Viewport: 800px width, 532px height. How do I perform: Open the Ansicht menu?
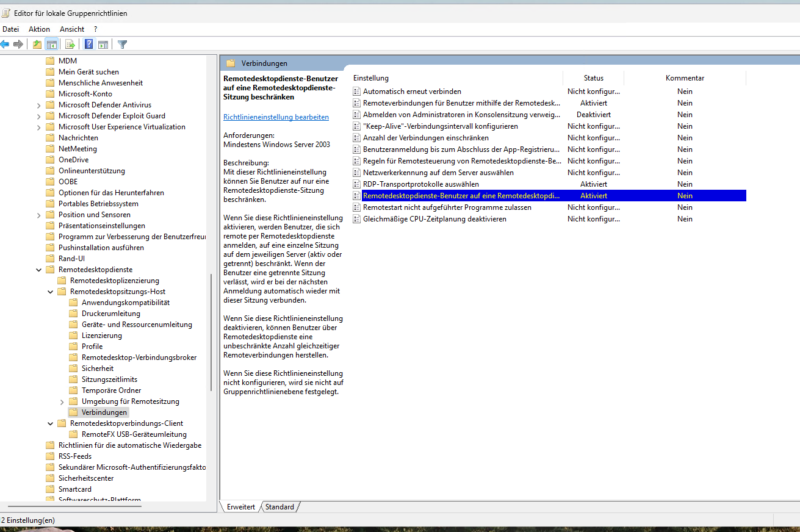(72, 29)
